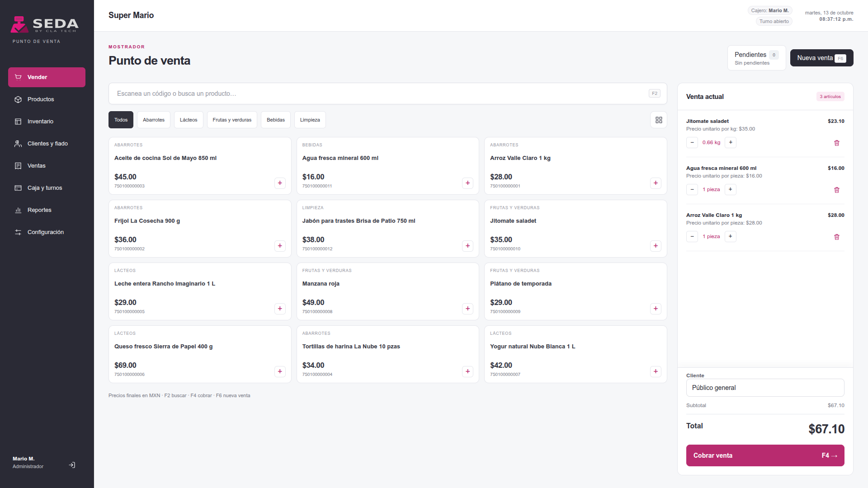Add Frijol La Cosecha 900 g
The width and height of the screenshot is (868, 488).
(280, 246)
